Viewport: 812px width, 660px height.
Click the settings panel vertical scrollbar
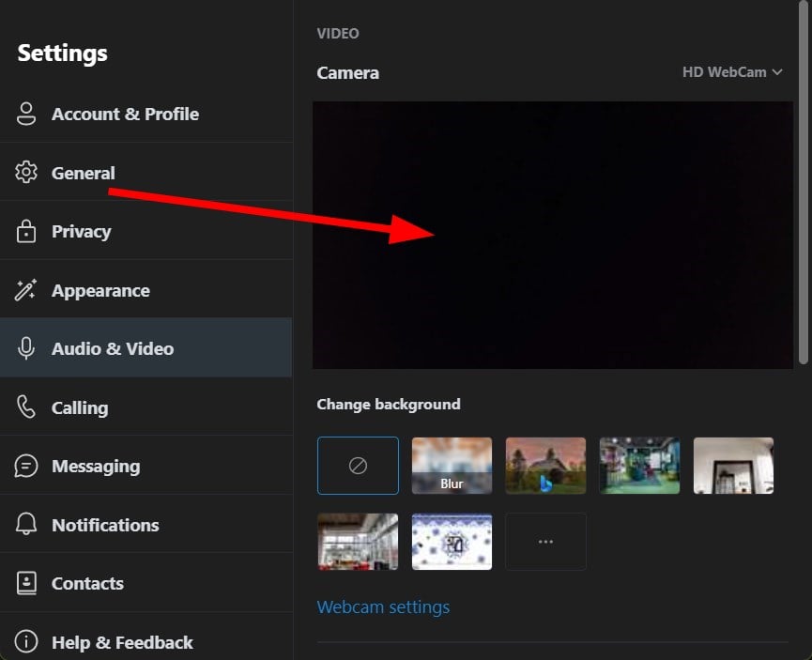804,181
